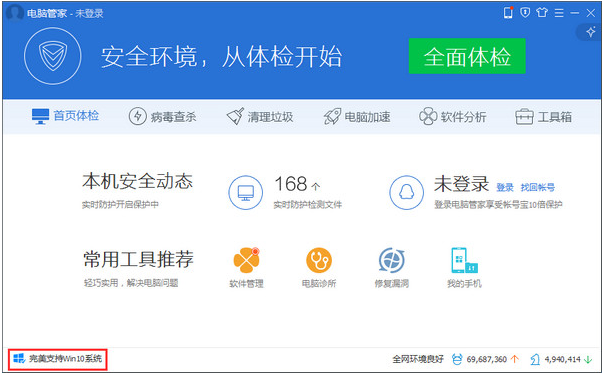Click the 找回帐号 link

tap(538, 187)
